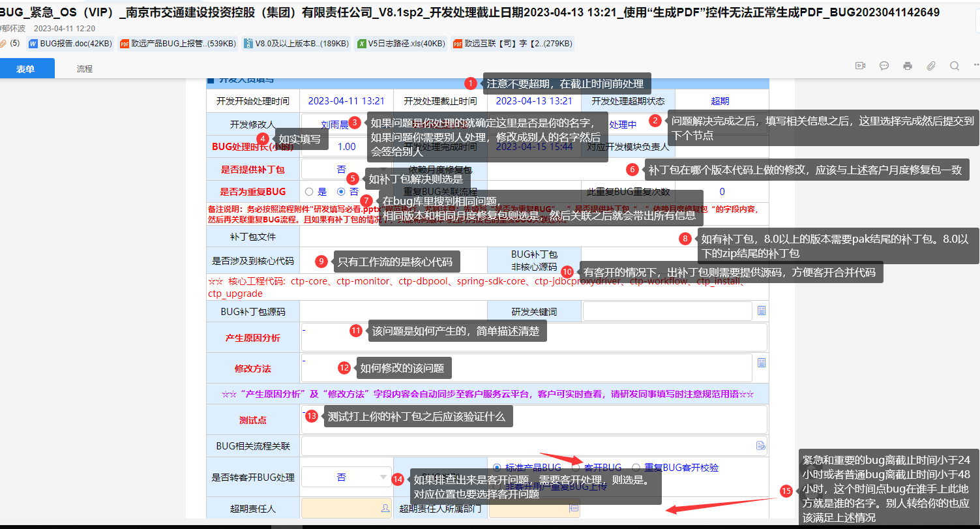Select the 重复BUG客开校验 radio option
The width and height of the screenshot is (980, 529).
click(636, 467)
